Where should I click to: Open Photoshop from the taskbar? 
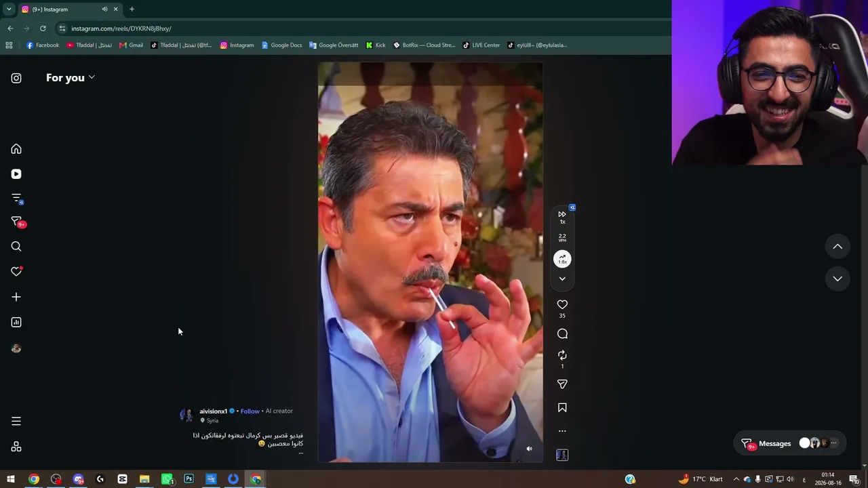point(189,479)
